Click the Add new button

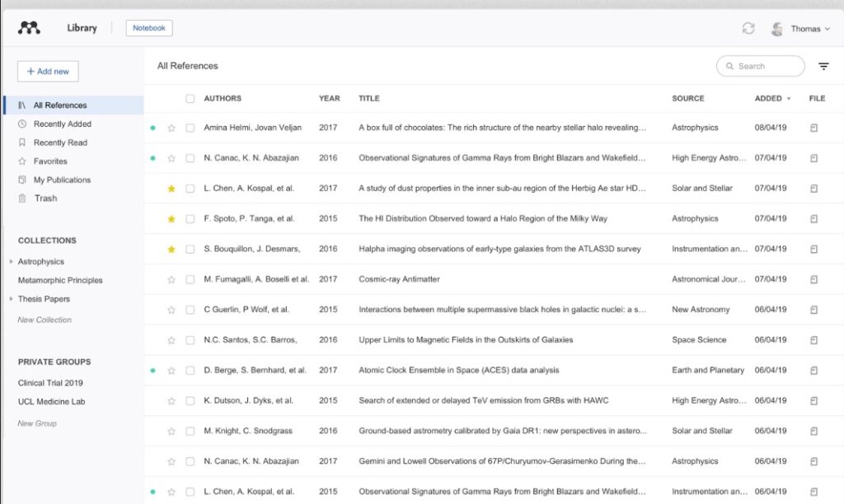pos(48,72)
